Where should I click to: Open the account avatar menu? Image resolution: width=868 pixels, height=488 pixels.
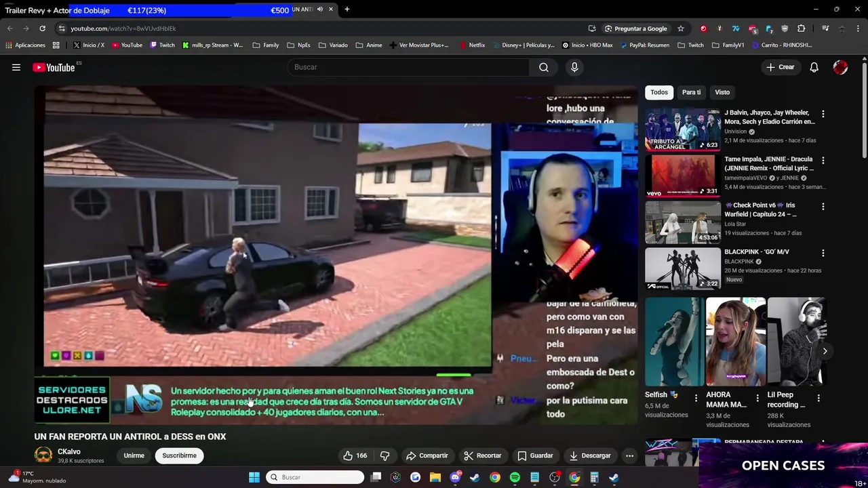(x=840, y=67)
